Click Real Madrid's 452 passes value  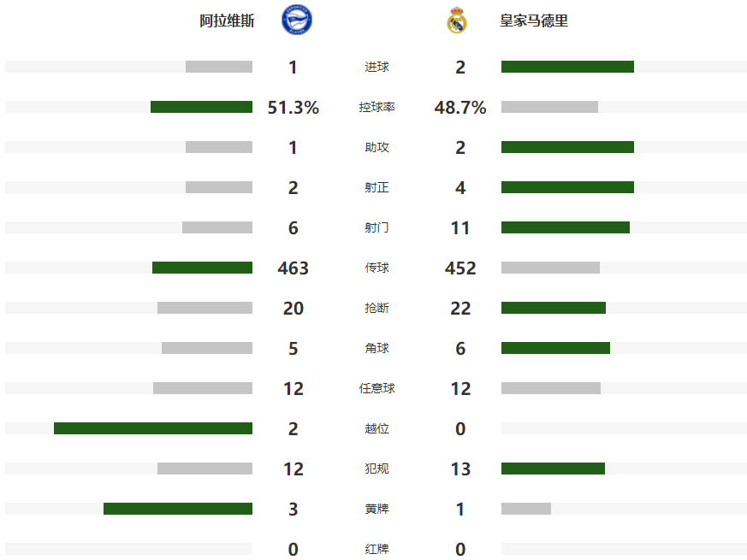(x=460, y=268)
